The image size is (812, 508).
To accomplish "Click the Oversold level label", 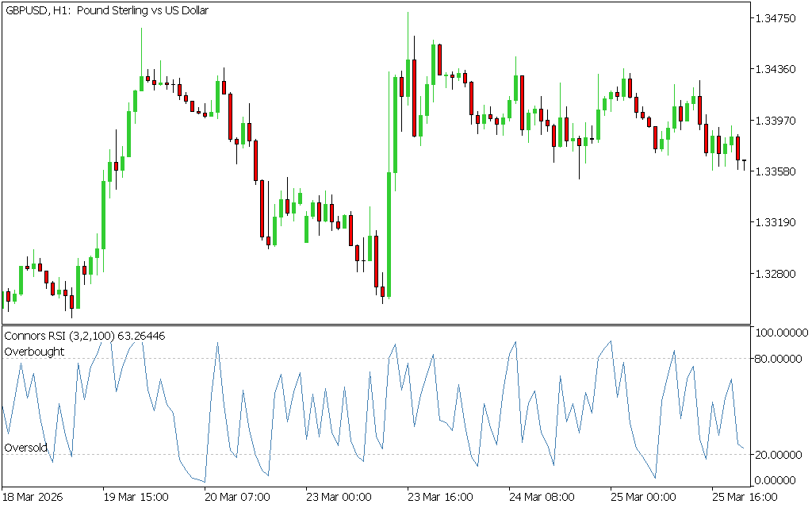I will point(26,448).
